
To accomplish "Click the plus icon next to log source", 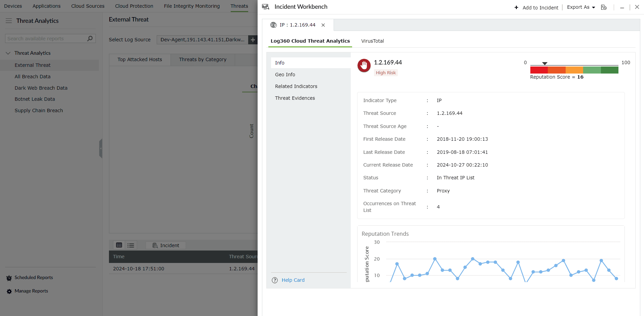I will (253, 40).
